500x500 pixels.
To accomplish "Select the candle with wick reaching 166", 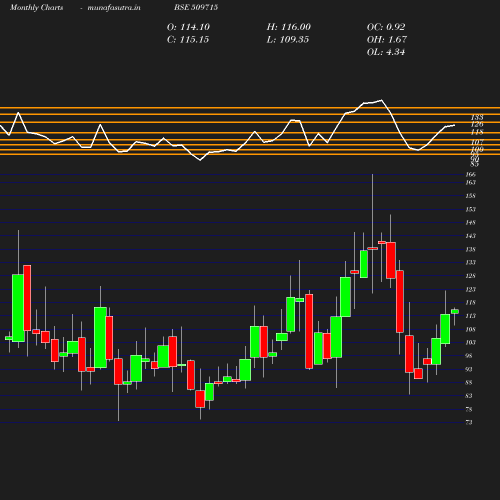I will tap(373, 248).
